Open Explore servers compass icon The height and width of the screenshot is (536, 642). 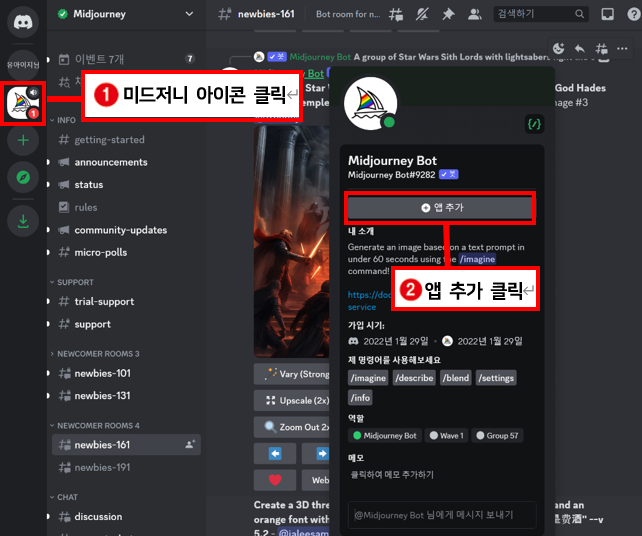pos(23,177)
